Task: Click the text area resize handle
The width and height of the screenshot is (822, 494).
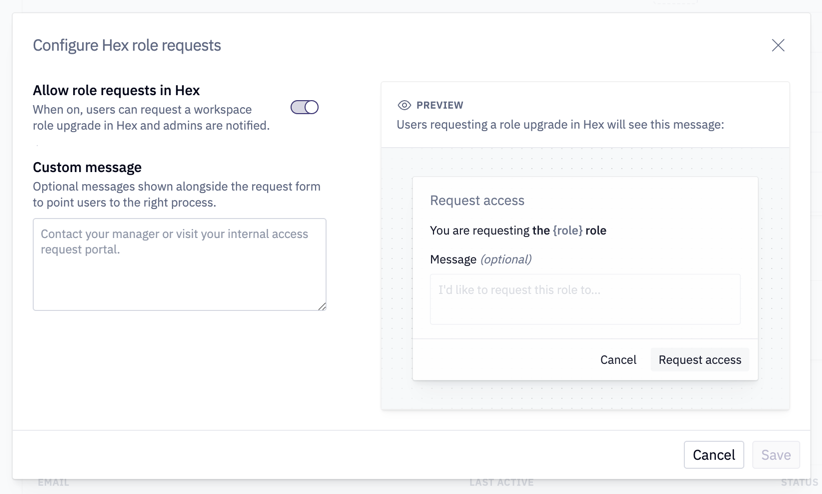Action: click(322, 306)
